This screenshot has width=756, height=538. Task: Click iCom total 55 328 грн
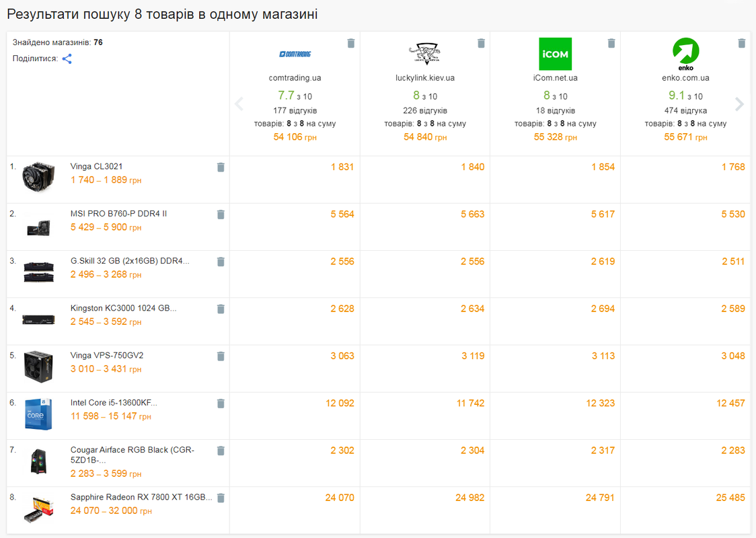click(x=556, y=137)
